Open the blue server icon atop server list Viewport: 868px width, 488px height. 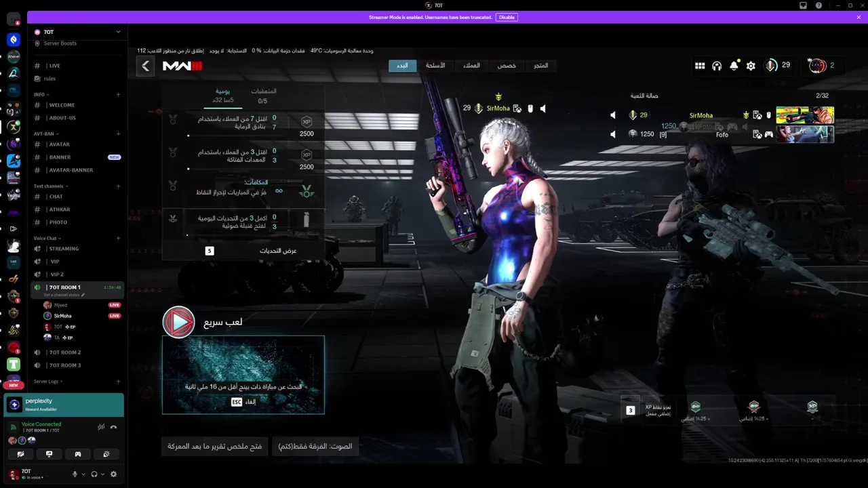click(x=14, y=40)
